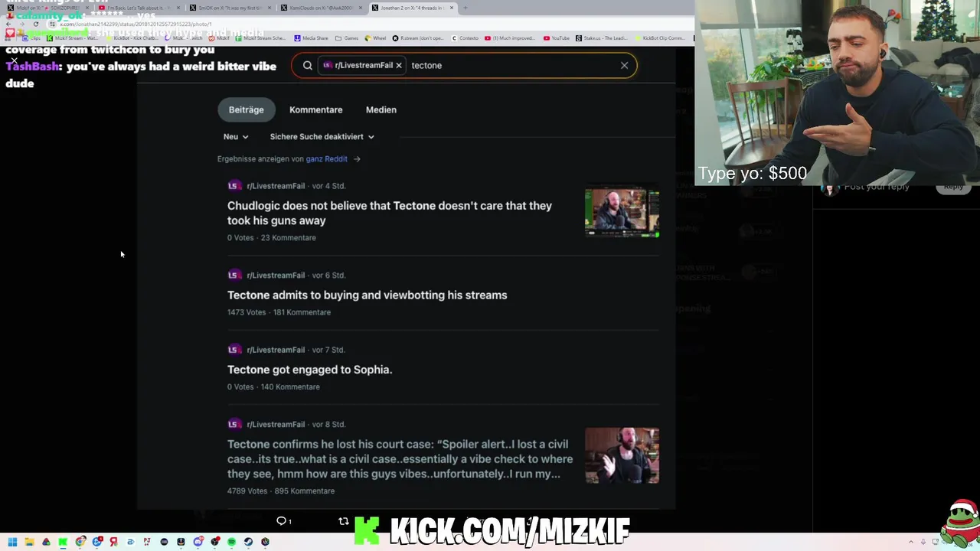Viewport: 980px width, 551px height.
Task: Switch to the Beiträge tab
Action: pos(246,109)
